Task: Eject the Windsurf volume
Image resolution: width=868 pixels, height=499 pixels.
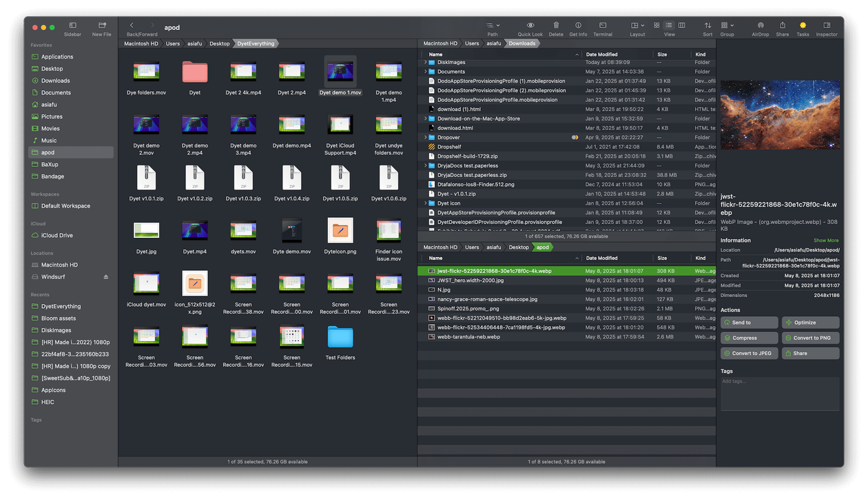Action: 106,277
